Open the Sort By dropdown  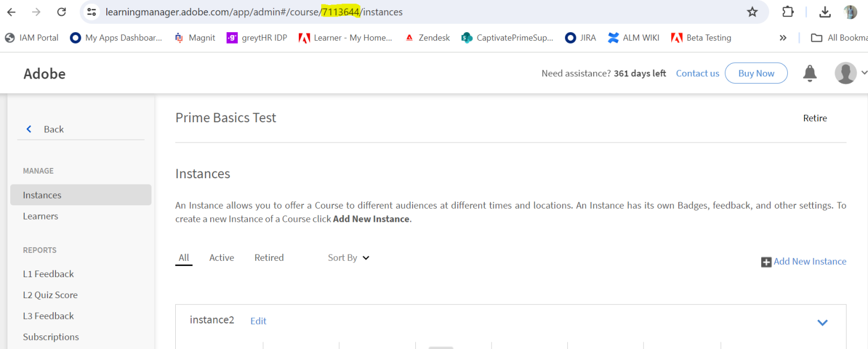(348, 257)
